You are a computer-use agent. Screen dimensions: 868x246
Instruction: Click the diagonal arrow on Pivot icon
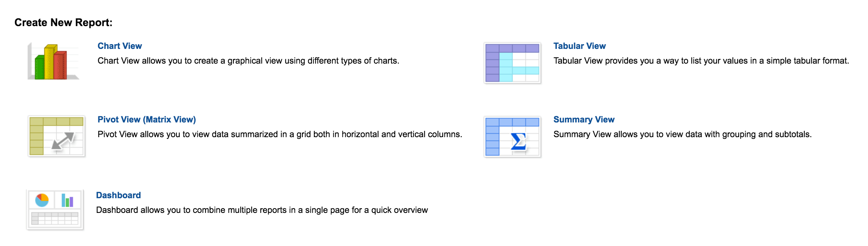[x=63, y=141]
